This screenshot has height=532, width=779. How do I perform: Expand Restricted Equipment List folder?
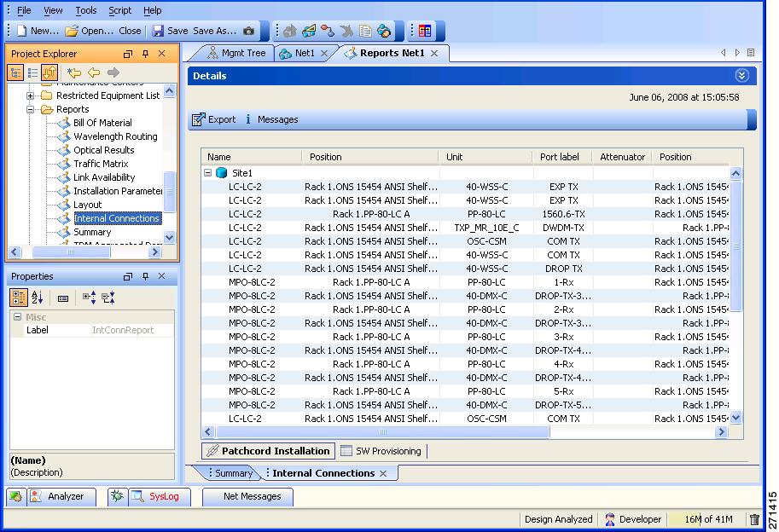pyautogui.click(x=30, y=95)
